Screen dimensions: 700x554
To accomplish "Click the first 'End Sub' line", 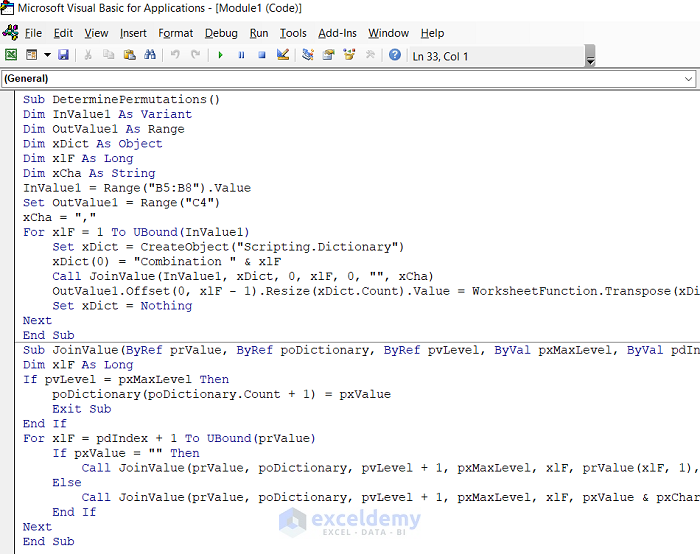I will tap(49, 335).
